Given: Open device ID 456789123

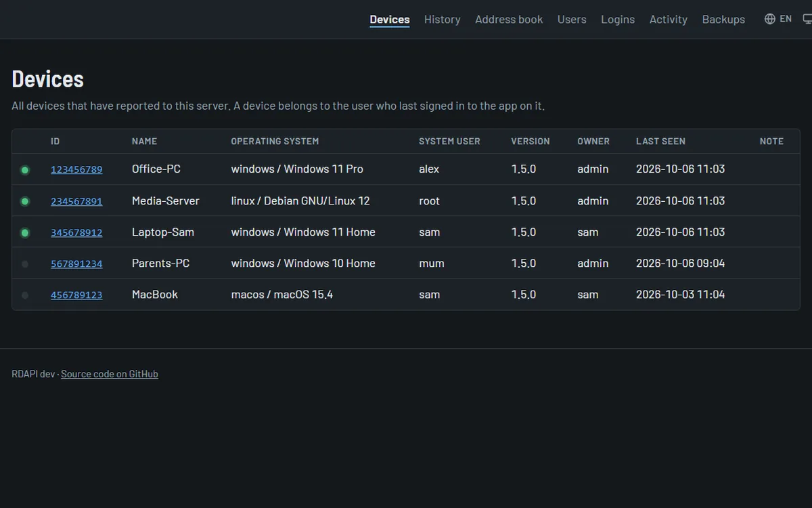Looking at the screenshot, I should point(76,295).
